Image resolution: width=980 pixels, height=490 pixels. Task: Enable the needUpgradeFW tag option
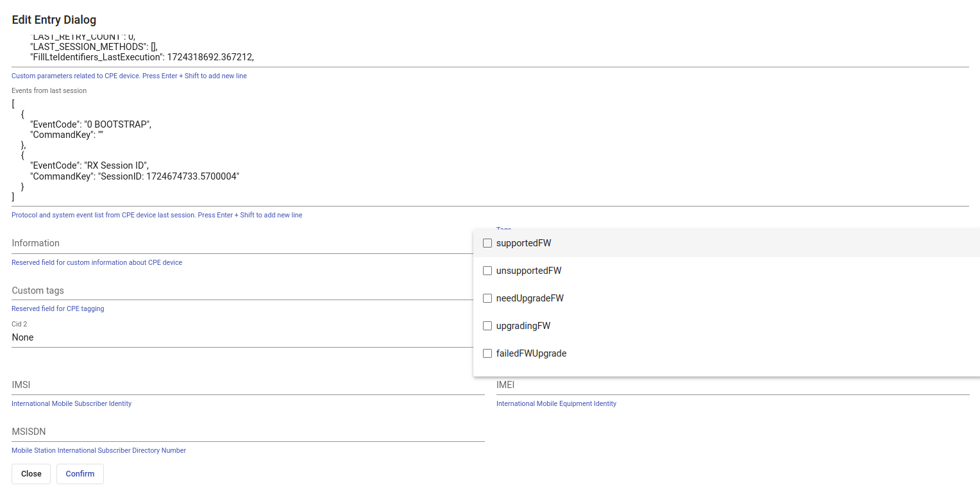point(487,298)
